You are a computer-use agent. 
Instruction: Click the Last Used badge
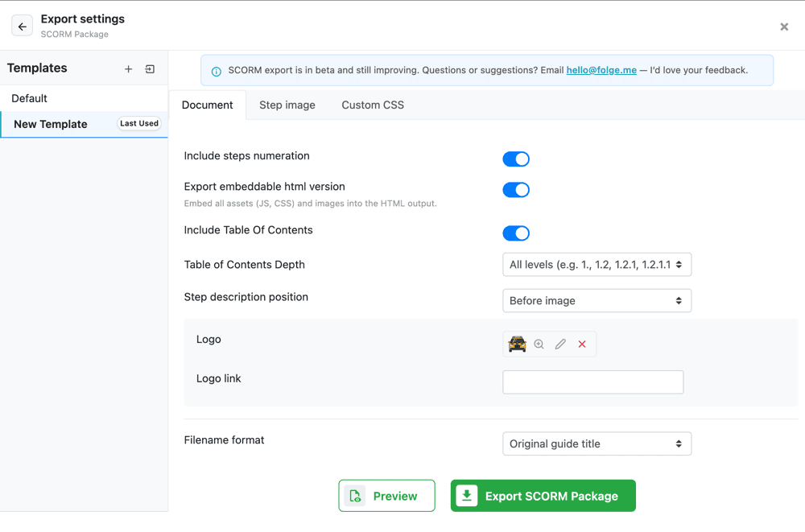tap(139, 123)
